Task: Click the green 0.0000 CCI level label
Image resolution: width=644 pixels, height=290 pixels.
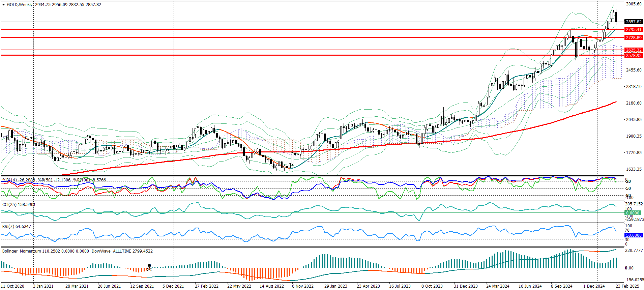Action: coord(633,213)
